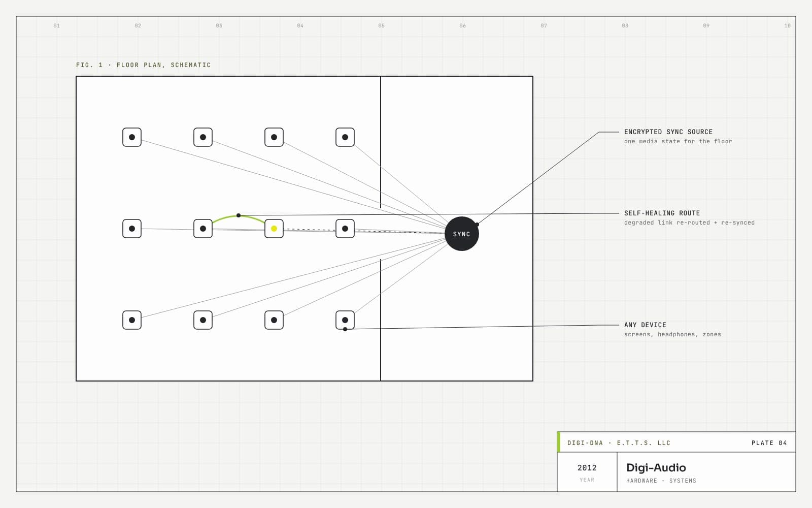The image size is (812, 508).
Task: Click the top-row device node nearest the wall
Action: point(345,137)
